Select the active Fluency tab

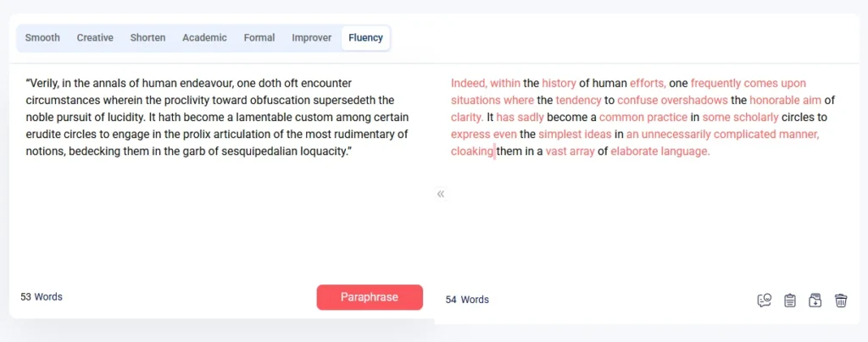(366, 37)
